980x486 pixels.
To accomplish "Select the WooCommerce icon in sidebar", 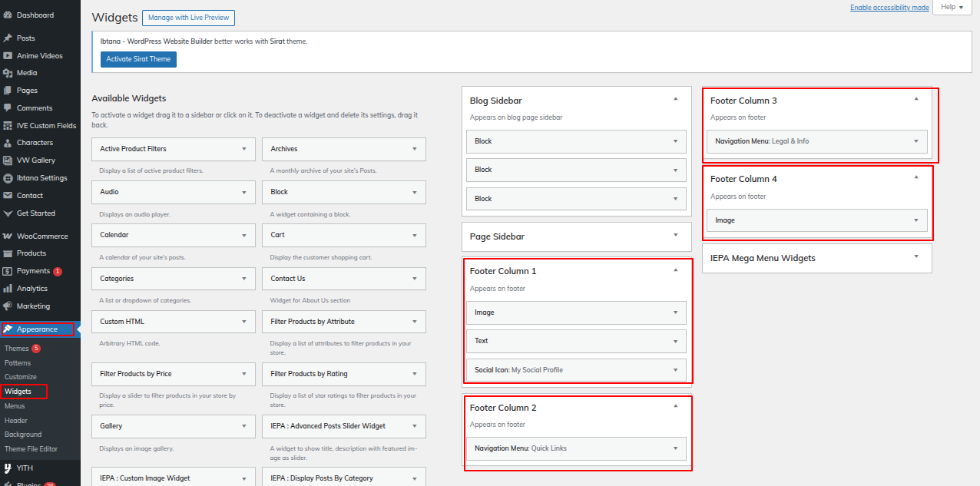I will point(8,236).
